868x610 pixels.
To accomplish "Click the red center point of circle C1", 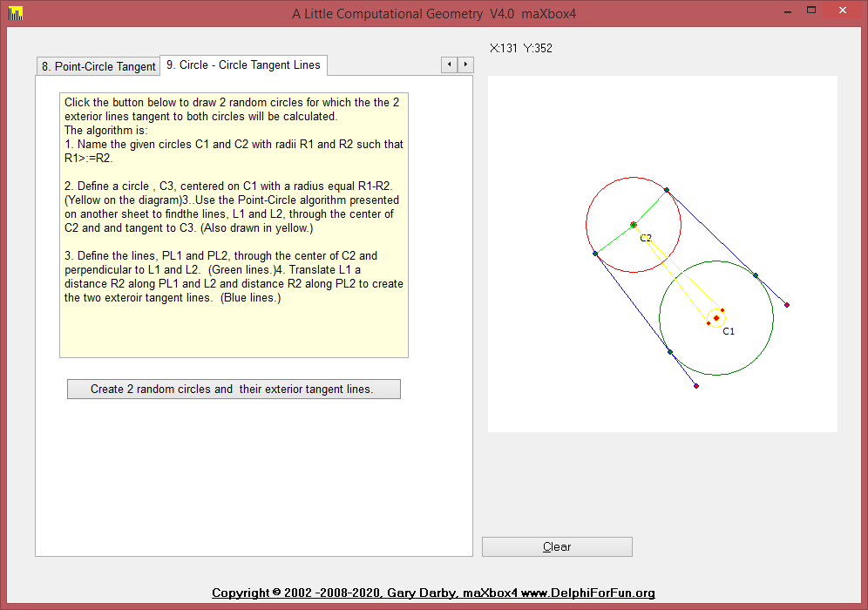I will click(716, 318).
